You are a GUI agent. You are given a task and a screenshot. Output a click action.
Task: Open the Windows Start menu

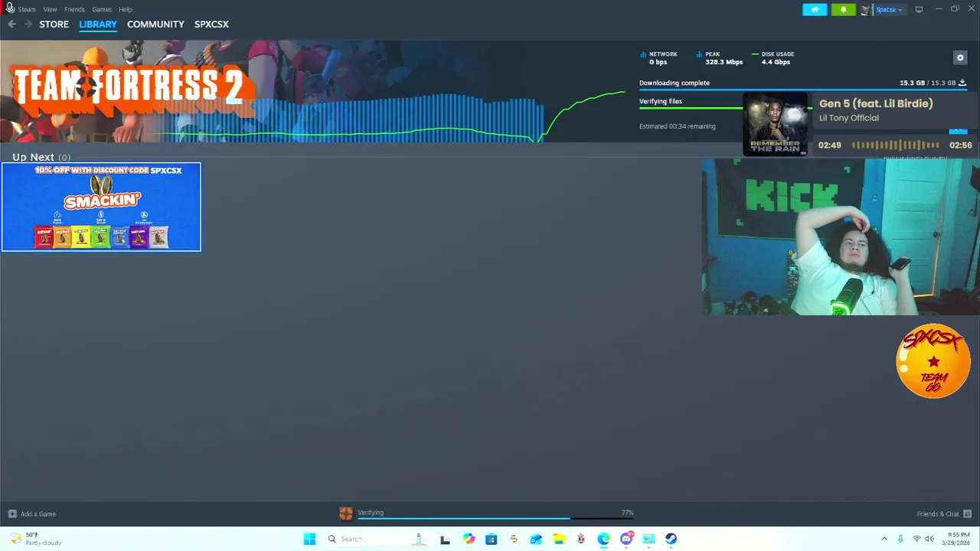[x=309, y=539]
